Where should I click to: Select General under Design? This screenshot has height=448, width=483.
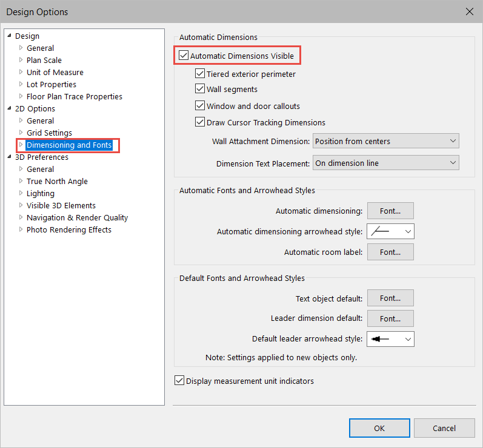point(41,48)
